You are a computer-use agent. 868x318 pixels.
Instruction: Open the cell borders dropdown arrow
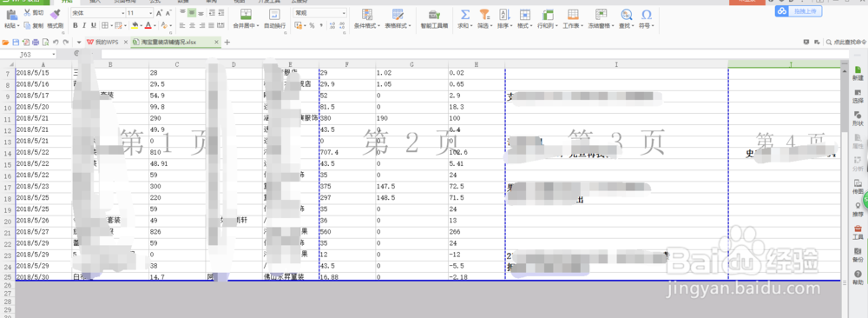(111, 26)
